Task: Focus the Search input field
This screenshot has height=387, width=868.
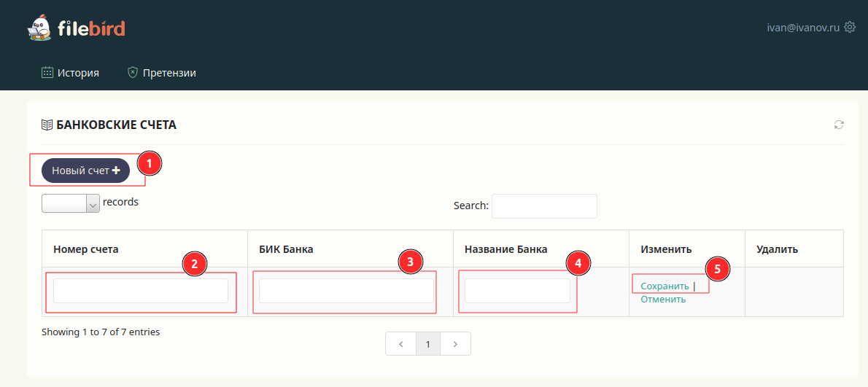Action: point(544,206)
